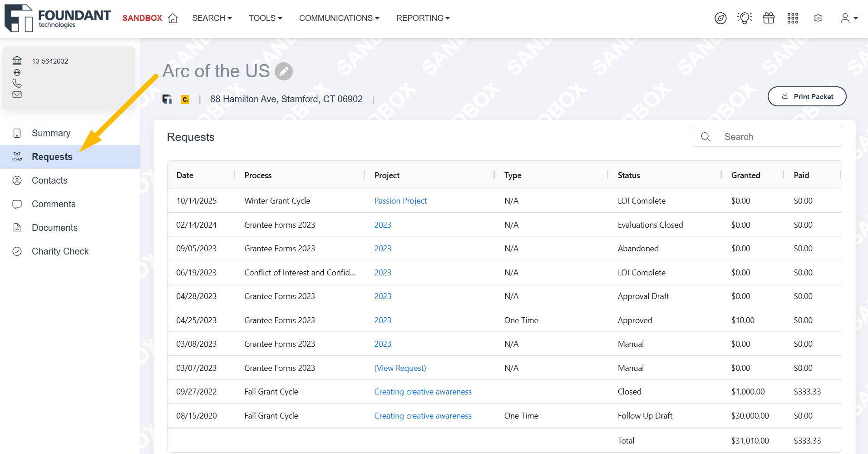This screenshot has width=868, height=454.
Task: Click the $30,000.00 granted amount
Action: pos(750,416)
